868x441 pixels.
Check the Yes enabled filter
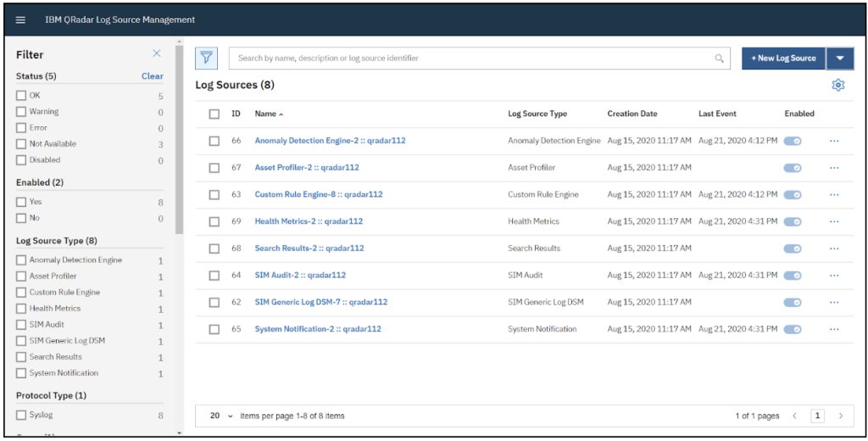tap(21, 202)
